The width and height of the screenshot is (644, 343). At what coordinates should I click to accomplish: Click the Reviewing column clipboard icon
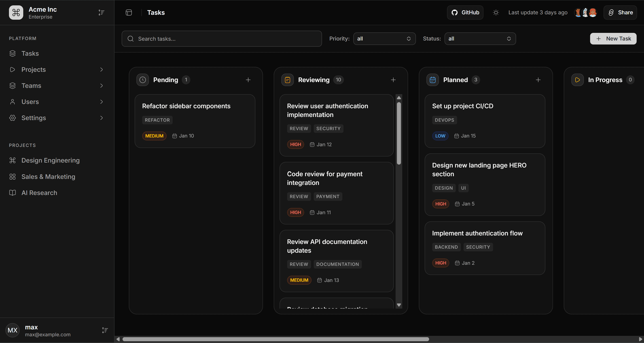288,80
